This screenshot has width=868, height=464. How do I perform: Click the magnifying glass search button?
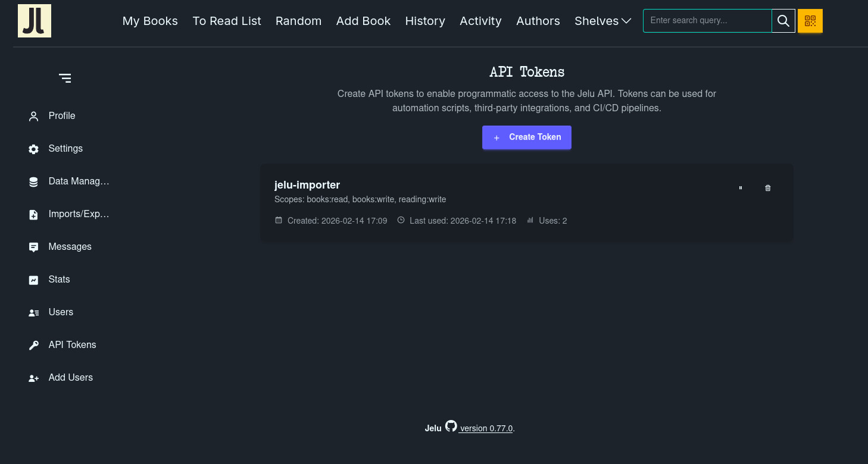[x=783, y=21]
